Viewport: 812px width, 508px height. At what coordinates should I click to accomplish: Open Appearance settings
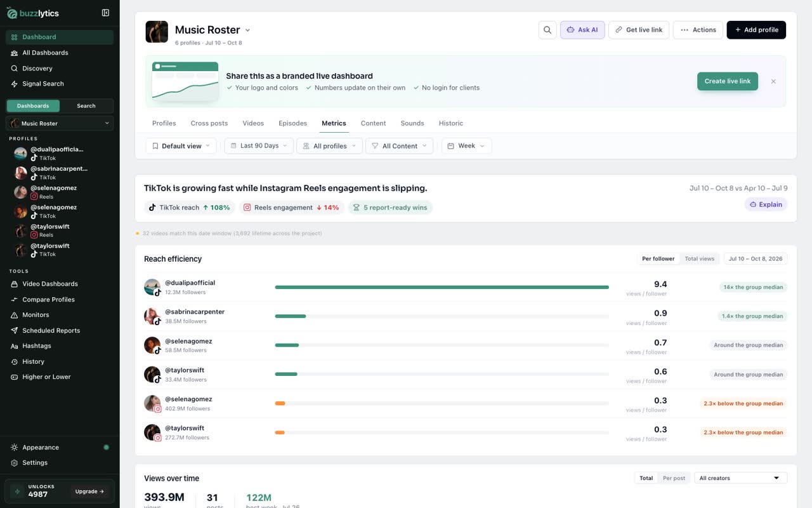coord(60,448)
